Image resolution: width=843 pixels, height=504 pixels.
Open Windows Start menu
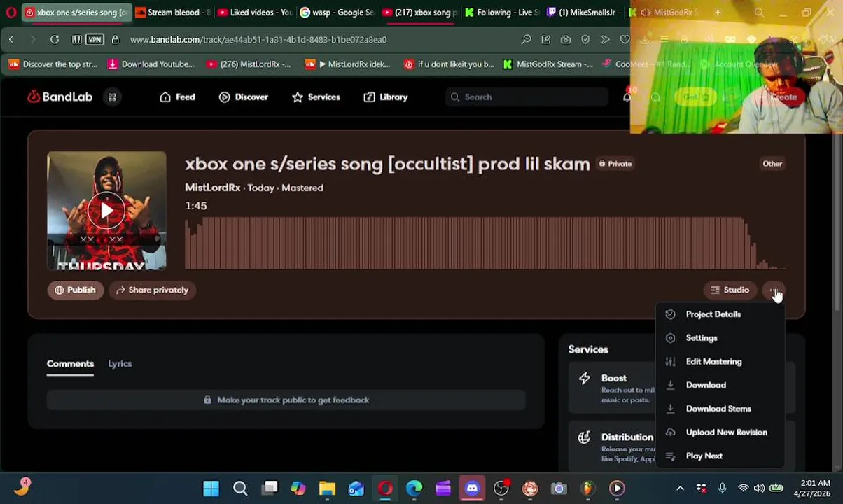click(x=211, y=488)
